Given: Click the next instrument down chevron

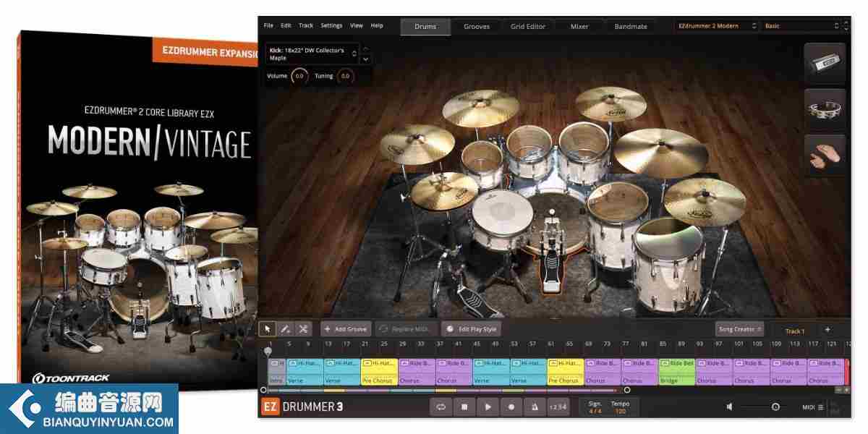Looking at the screenshot, I should coord(365,59).
